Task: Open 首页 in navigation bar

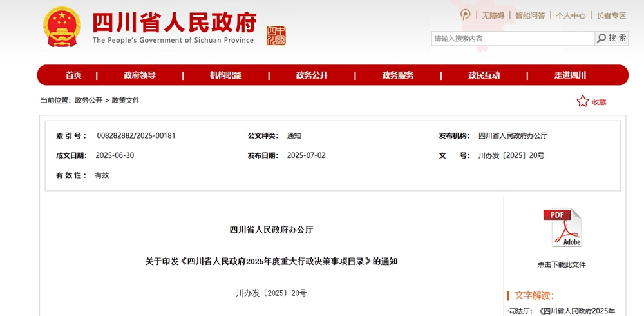Action: pos(73,75)
